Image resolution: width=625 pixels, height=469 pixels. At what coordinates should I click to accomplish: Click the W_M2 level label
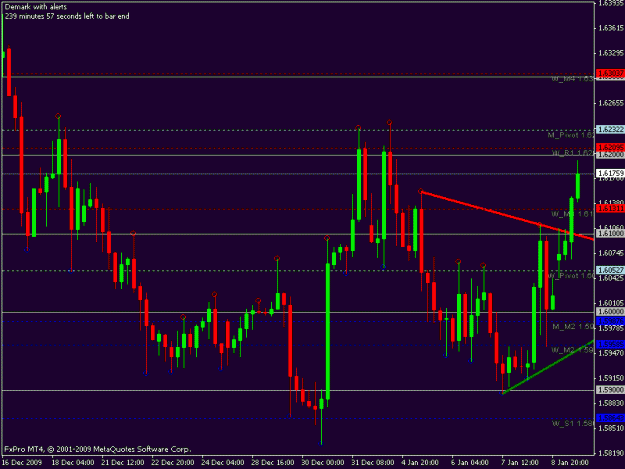point(573,350)
